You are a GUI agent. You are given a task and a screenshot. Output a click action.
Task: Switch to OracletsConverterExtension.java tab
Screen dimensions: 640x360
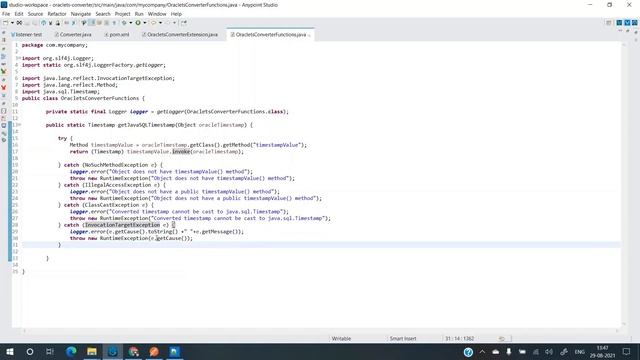click(180, 35)
